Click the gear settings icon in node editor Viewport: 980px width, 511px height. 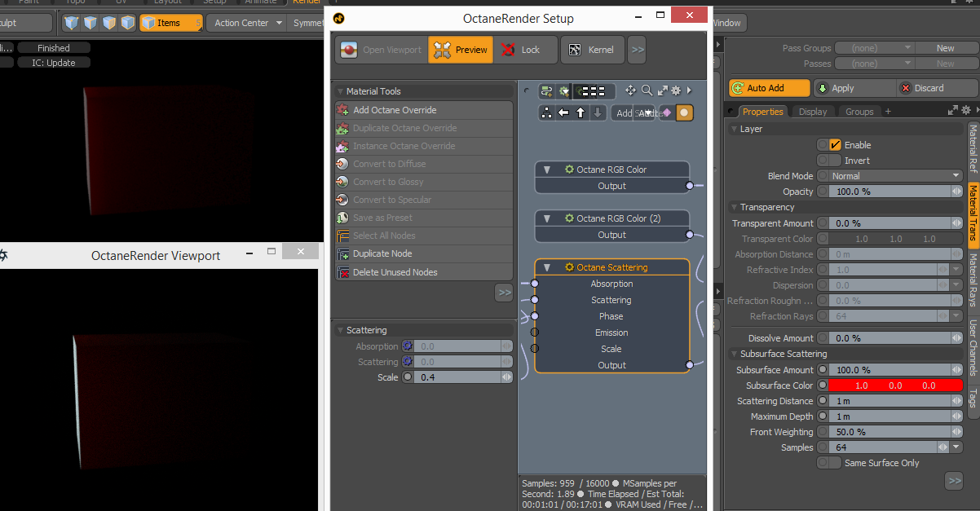tap(676, 90)
